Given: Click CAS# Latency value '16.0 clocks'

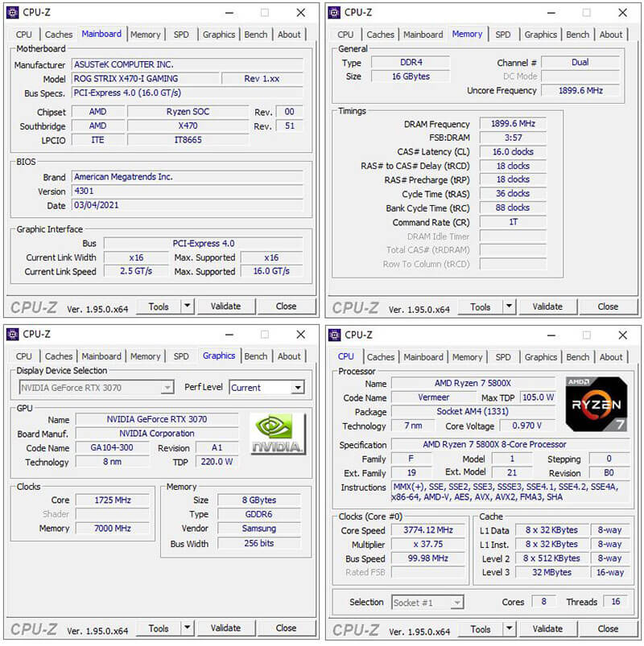Looking at the screenshot, I should pos(513,151).
